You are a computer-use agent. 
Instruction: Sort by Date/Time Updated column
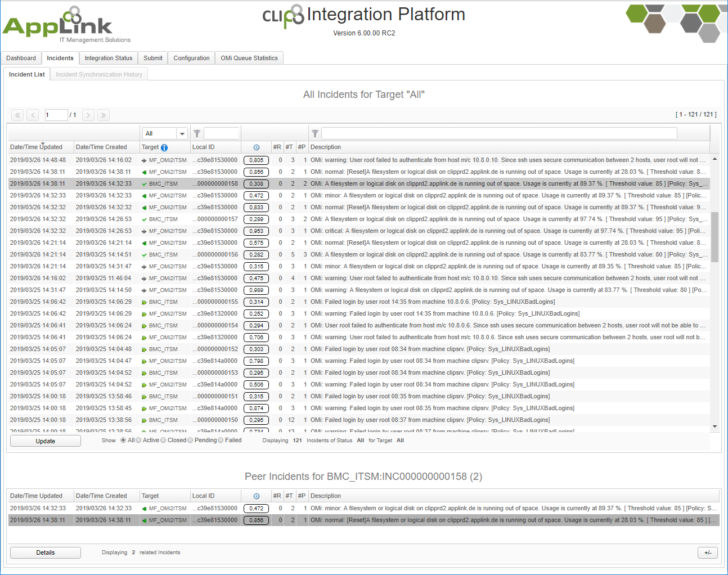[x=36, y=147]
